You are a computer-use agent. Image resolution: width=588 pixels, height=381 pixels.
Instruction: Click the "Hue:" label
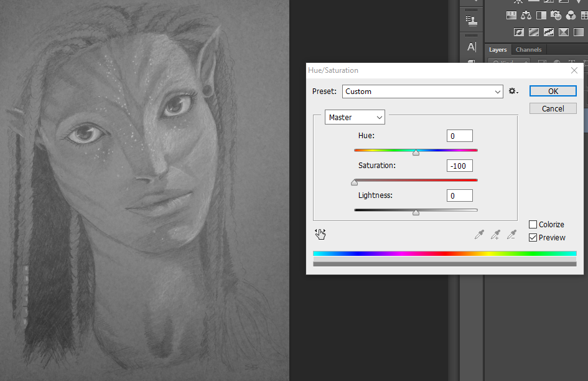point(366,136)
